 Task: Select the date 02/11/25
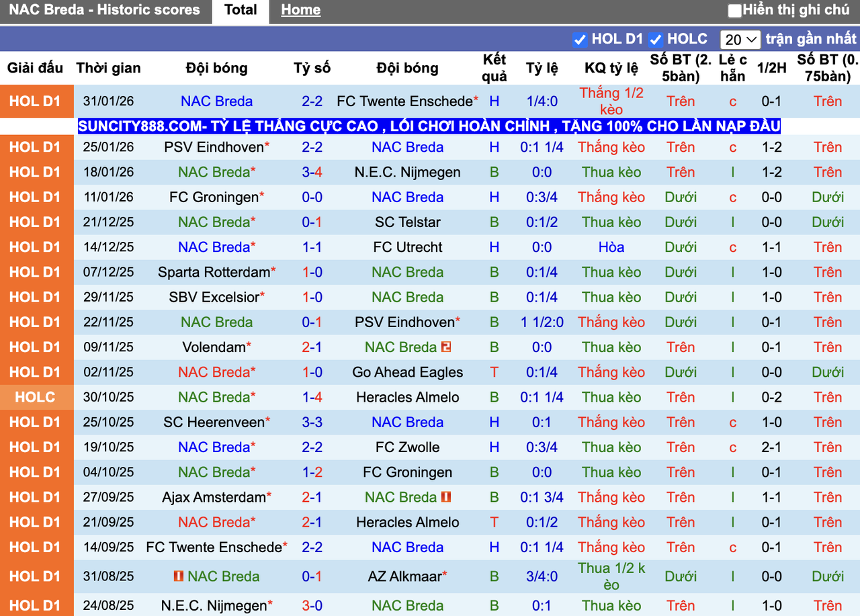pos(108,372)
